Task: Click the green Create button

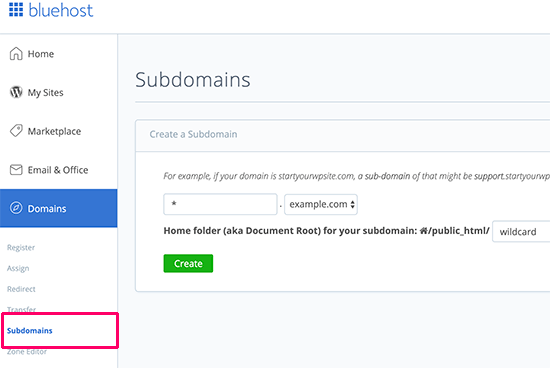Action: 188,263
